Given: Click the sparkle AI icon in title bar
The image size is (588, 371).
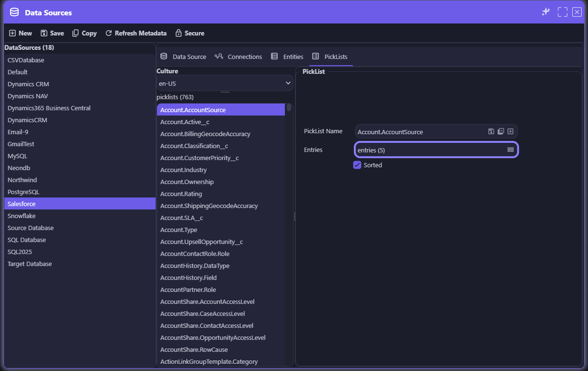Looking at the screenshot, I should tap(545, 12).
